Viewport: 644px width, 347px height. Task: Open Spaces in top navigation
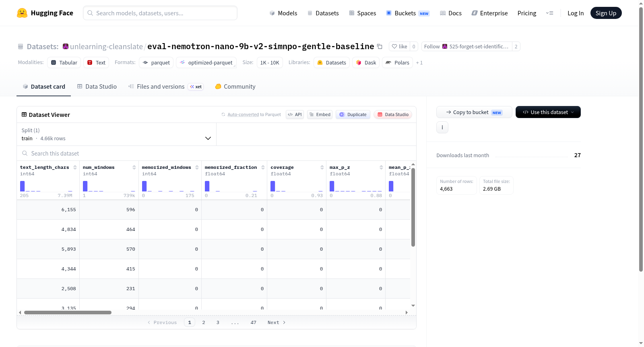click(x=362, y=13)
